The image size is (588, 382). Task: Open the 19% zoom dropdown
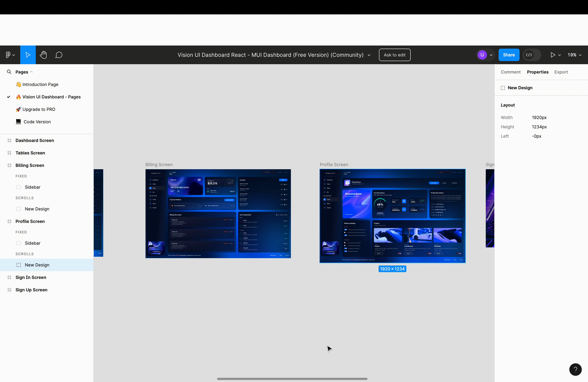574,55
